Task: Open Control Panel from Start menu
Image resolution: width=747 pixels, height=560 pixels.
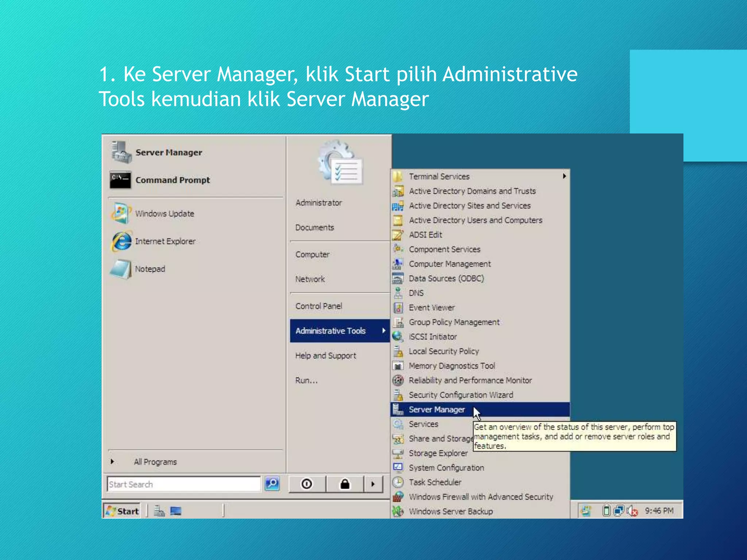Action: [x=318, y=306]
